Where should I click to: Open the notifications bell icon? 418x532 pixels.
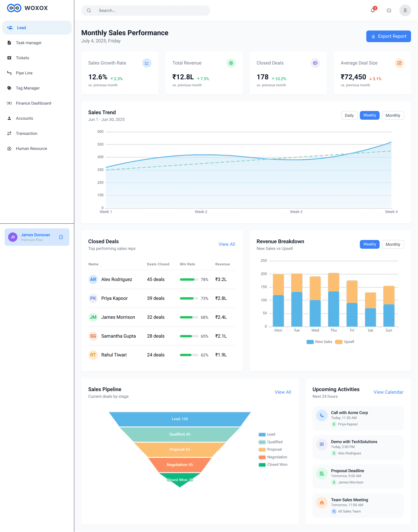click(373, 10)
